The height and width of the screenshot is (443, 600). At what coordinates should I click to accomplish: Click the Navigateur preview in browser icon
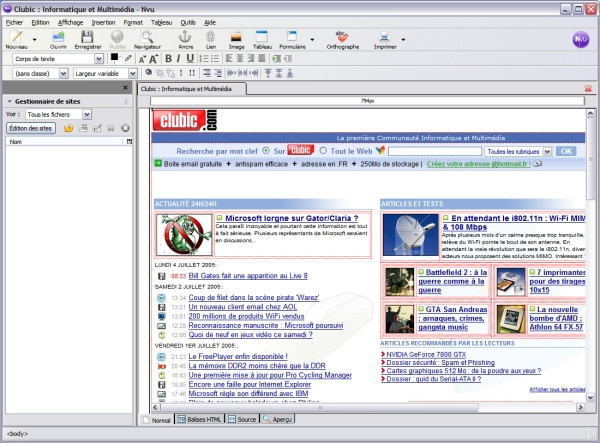pyautogui.click(x=147, y=37)
